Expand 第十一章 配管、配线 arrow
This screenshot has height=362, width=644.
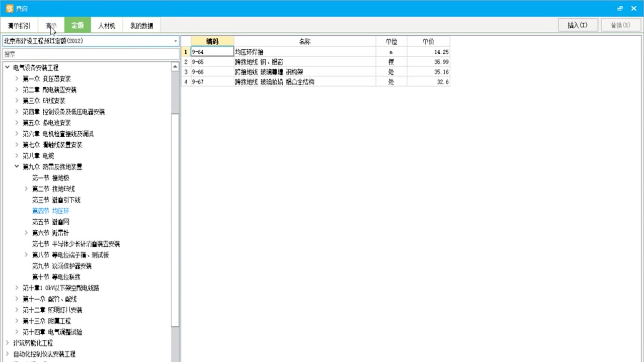click(17, 299)
